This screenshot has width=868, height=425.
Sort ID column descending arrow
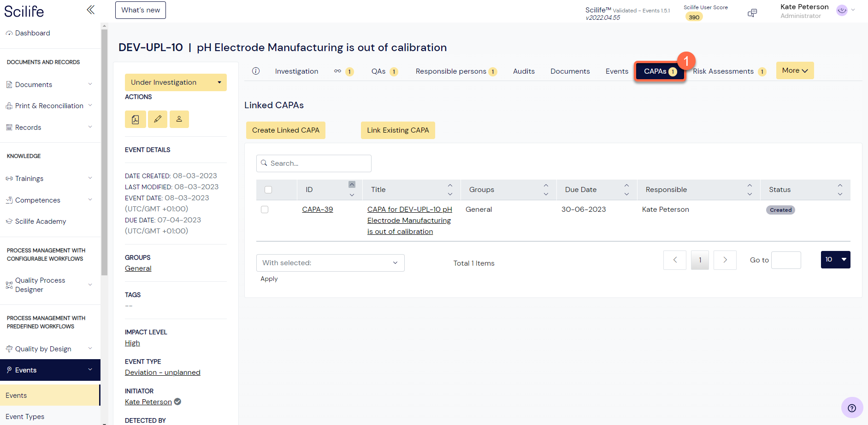352,195
